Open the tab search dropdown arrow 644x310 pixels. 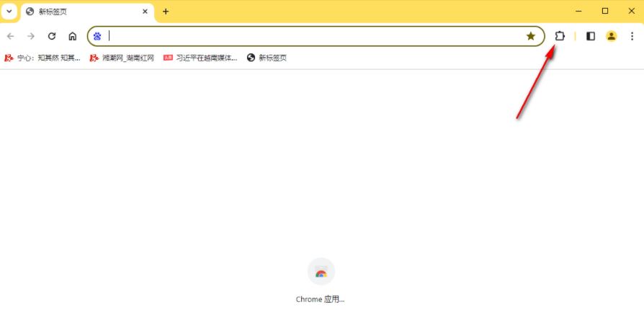pos(9,12)
